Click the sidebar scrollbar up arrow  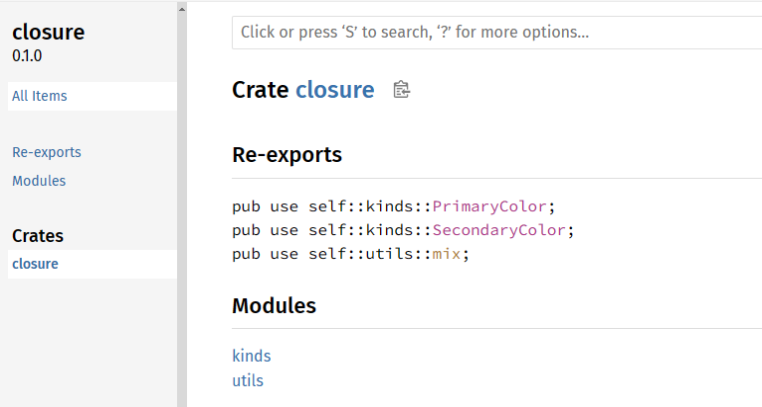point(182,8)
